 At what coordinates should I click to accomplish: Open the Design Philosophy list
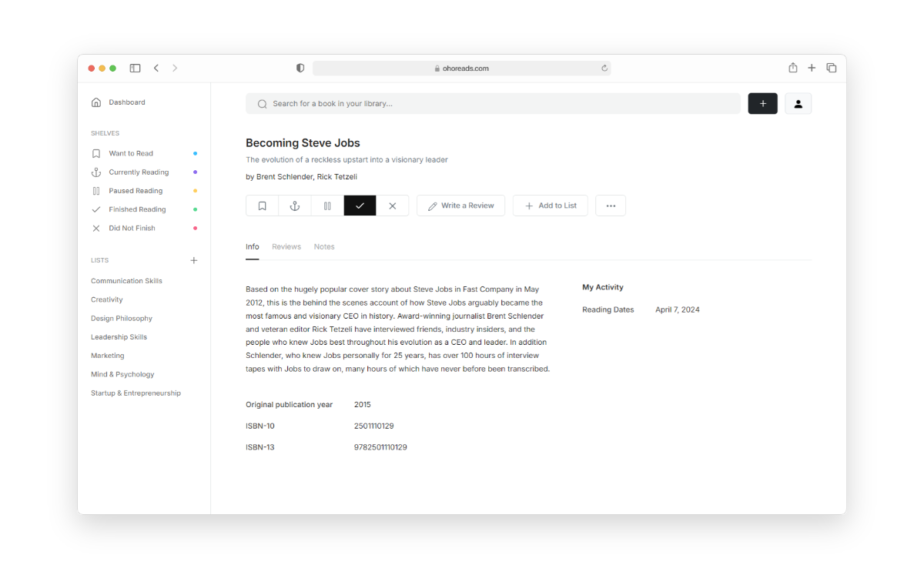[x=122, y=318]
